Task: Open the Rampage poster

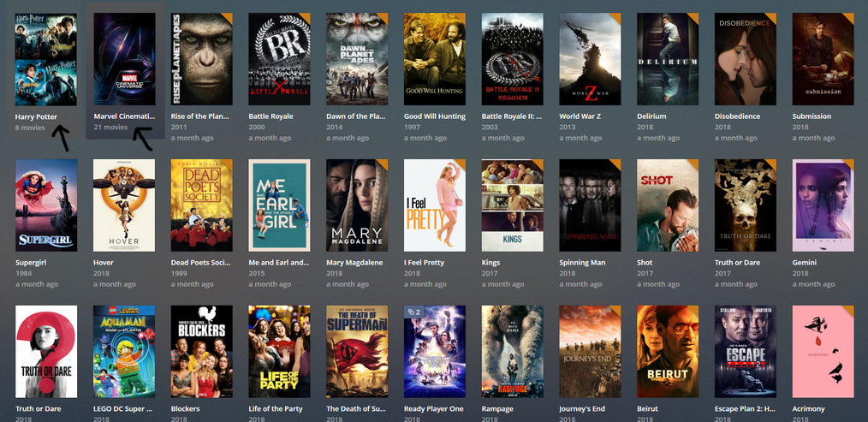Action: [x=512, y=352]
